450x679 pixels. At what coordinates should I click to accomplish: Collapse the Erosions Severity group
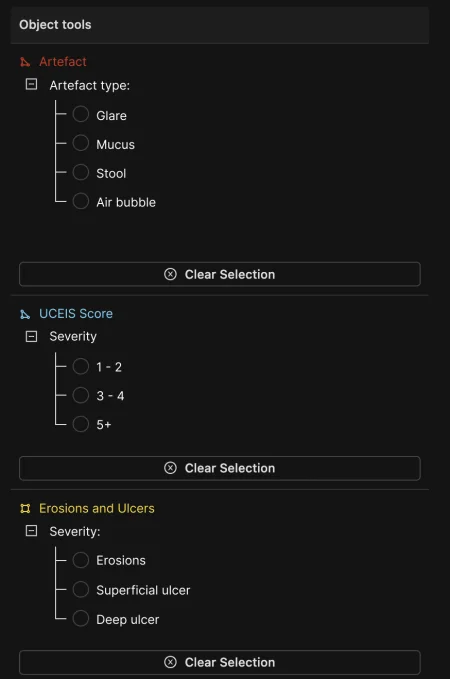[x=31, y=530]
